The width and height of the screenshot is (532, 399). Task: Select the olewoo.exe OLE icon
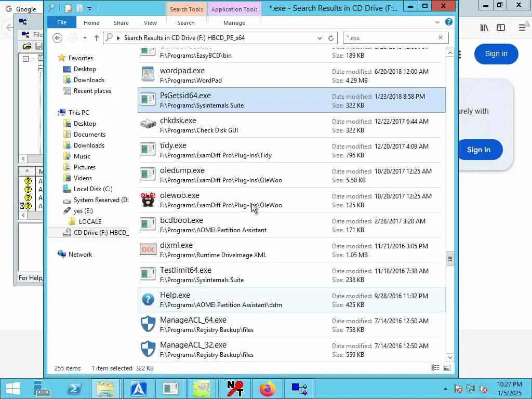[148, 199]
